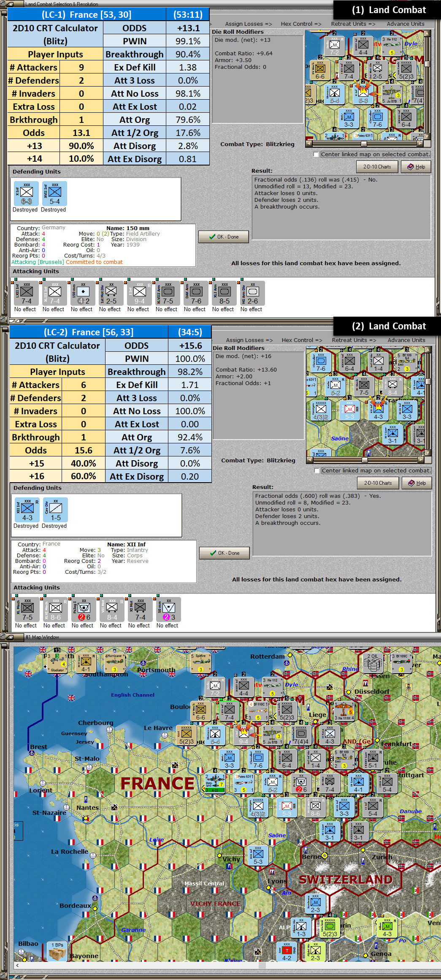Screen dimensions: 441x980
Task: Select XLVIII Arm 7-5 attacker in LC-1
Action: pyautogui.click(x=168, y=293)
